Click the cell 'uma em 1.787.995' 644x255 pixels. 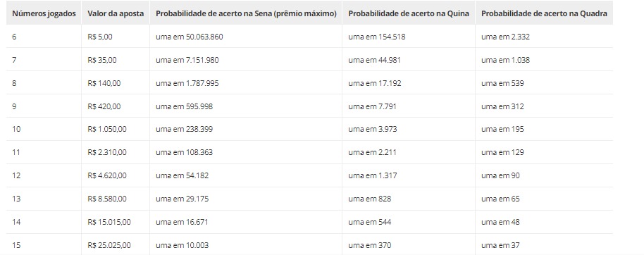coord(246,83)
